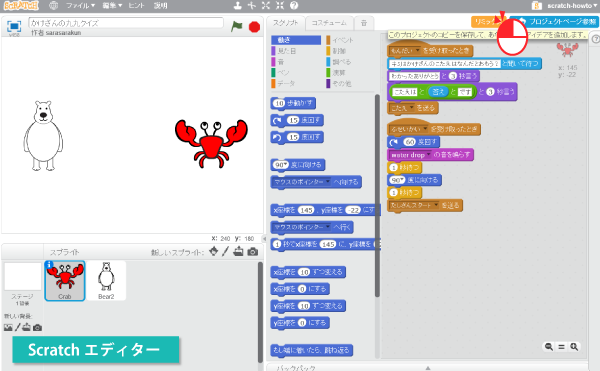Select the Shrink sprite tool
Image resolution: width=600 pixels, height=371 pixels.
280,5
